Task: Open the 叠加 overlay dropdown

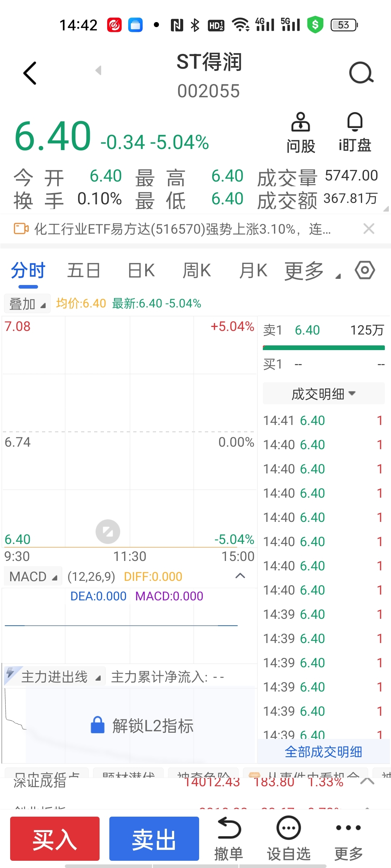Action: point(27,304)
